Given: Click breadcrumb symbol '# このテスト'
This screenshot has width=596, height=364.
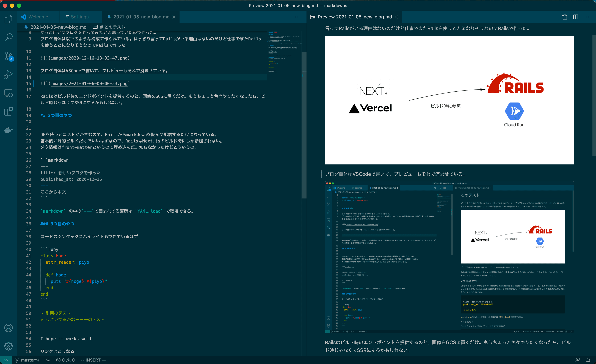Looking at the screenshot, I should click(x=112, y=27).
